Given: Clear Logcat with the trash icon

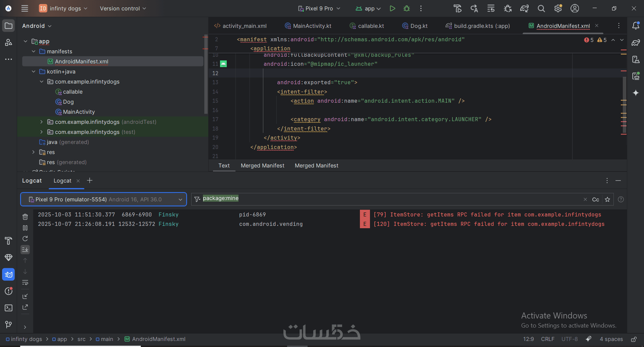Looking at the screenshot, I should click(25, 217).
